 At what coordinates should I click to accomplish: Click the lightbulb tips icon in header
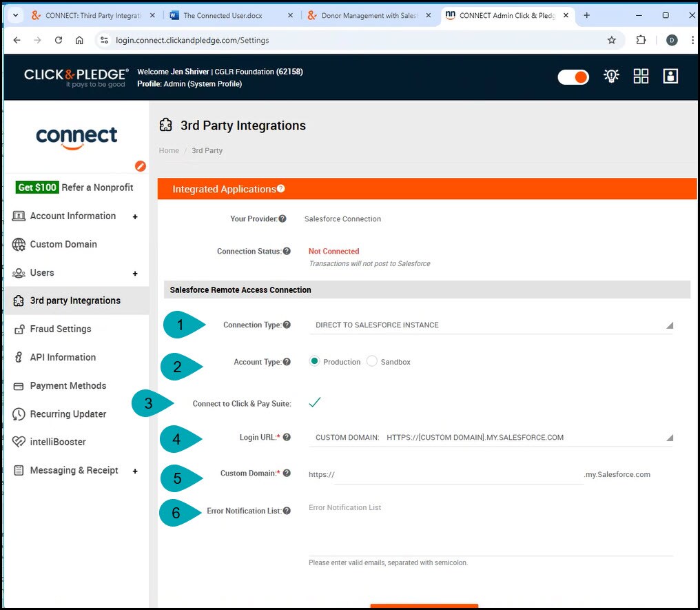[x=611, y=77]
